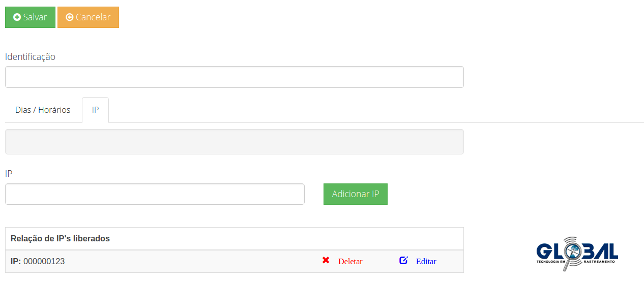Delete the IP using the Deletar link
This screenshot has width=644, height=283.
350,262
